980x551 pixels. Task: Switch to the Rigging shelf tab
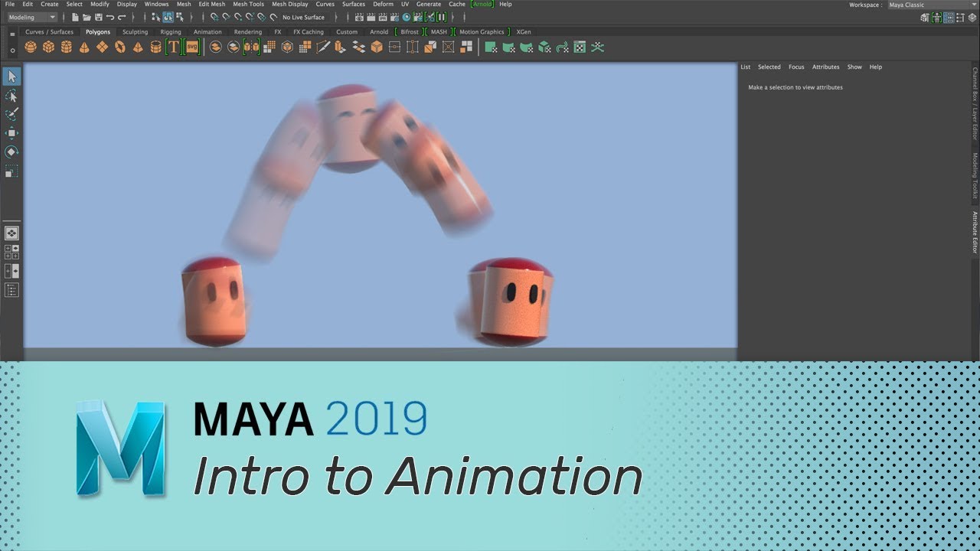pos(171,32)
